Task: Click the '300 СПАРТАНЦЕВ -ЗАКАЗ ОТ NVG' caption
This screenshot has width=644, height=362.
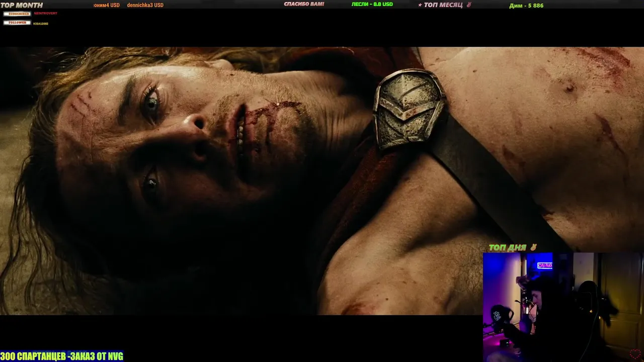Action: pyautogui.click(x=62, y=356)
